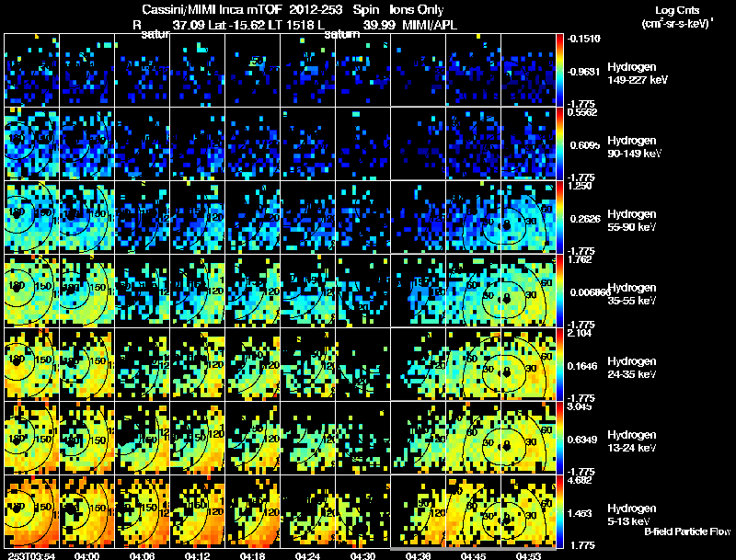Click the '04:36' time axis label
Viewport: 736px width, 560px height.
pyautogui.click(x=418, y=556)
